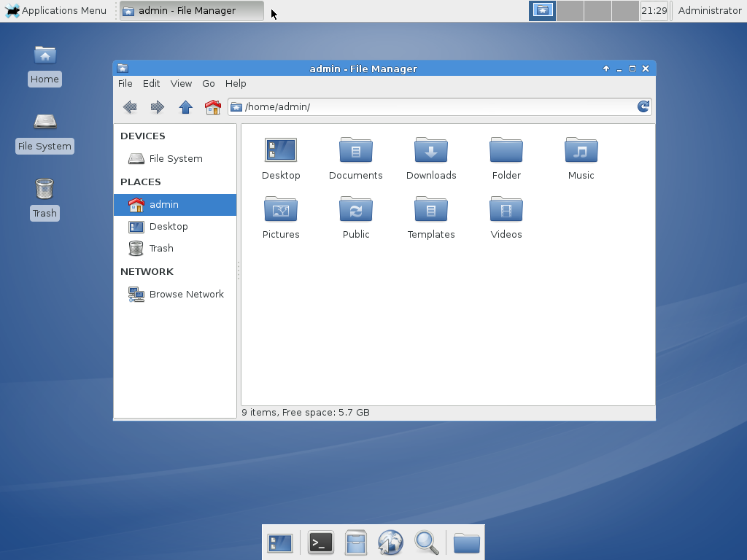747x560 pixels.
Task: Click the path bar showing /home/admin/
Action: 438,106
